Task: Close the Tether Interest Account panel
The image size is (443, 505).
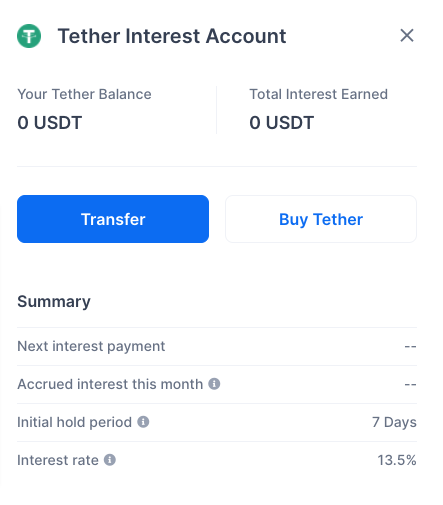Action: click(407, 35)
